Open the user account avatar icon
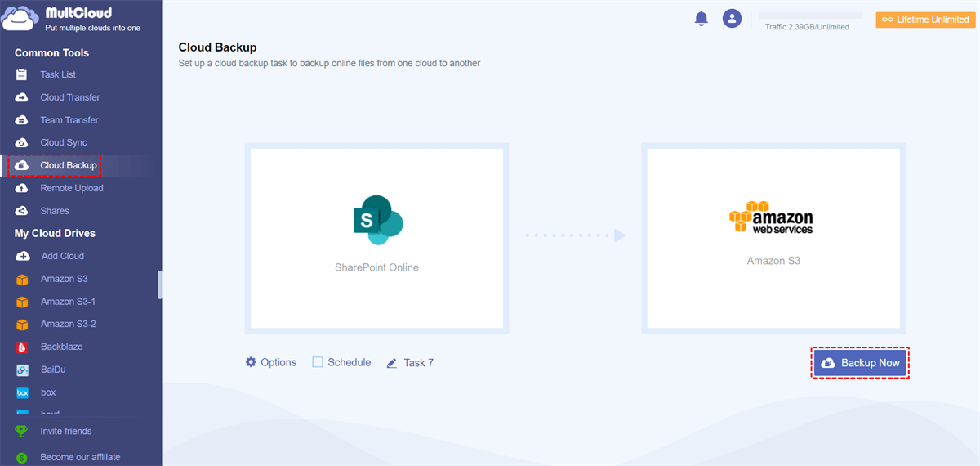Viewport: 980px width, 466px height. [732, 18]
